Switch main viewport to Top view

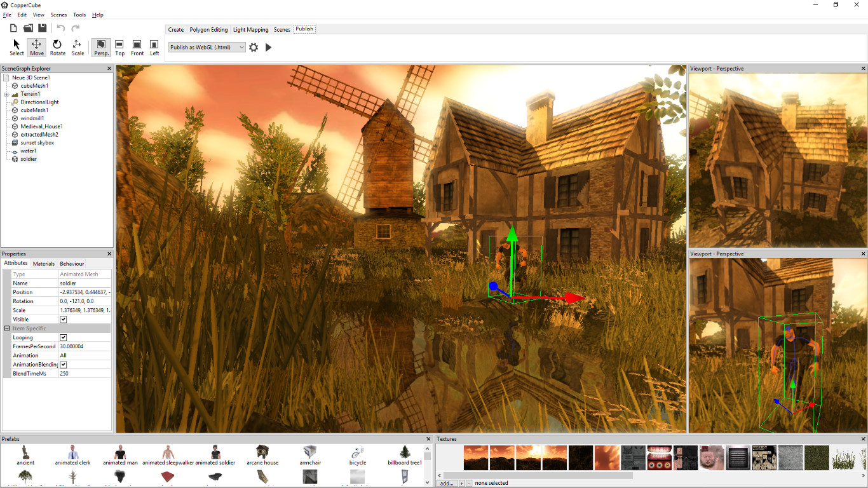pos(119,46)
